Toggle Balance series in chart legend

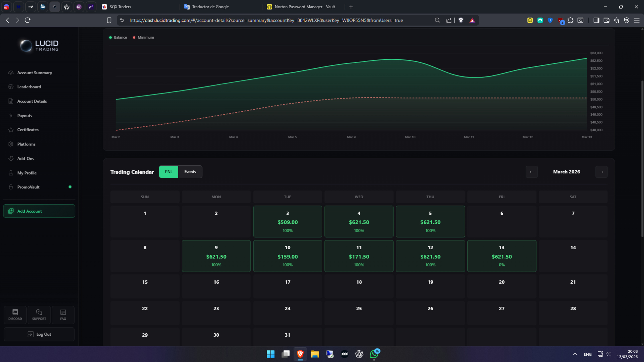(x=118, y=37)
